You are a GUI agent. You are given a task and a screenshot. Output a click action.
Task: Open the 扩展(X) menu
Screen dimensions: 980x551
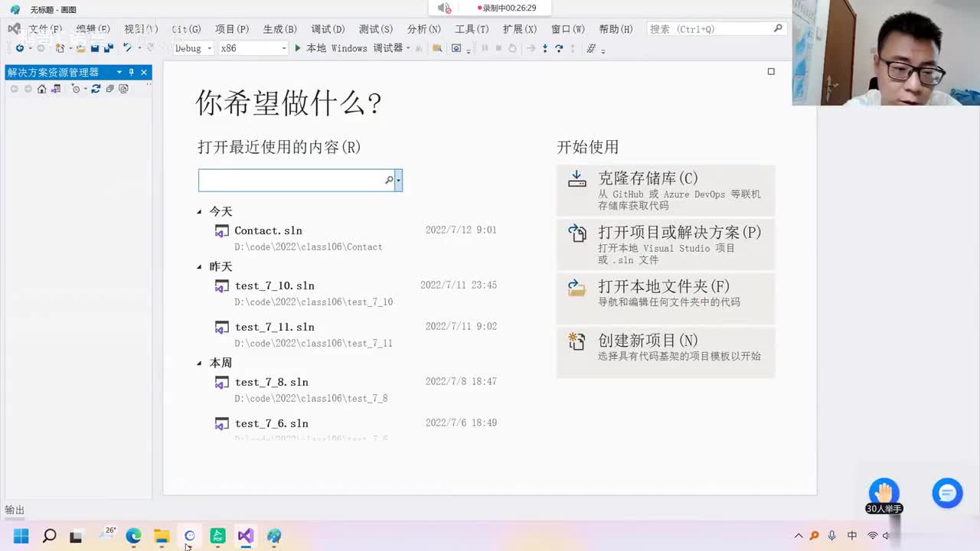(520, 29)
